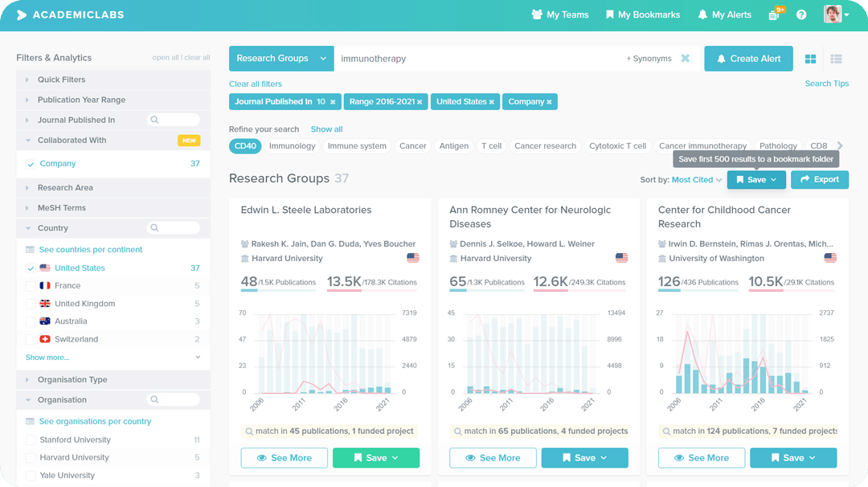
Task: Open the help question mark icon
Action: pyautogui.click(x=802, y=14)
